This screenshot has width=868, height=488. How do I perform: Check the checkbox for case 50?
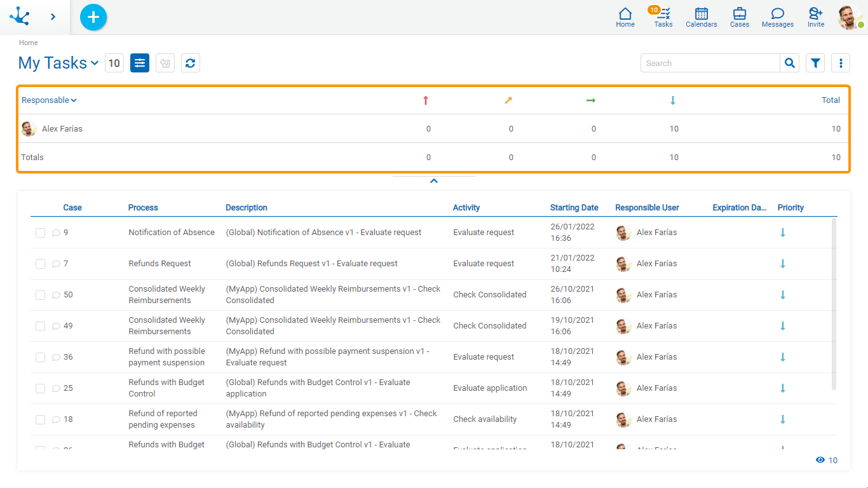(40, 295)
